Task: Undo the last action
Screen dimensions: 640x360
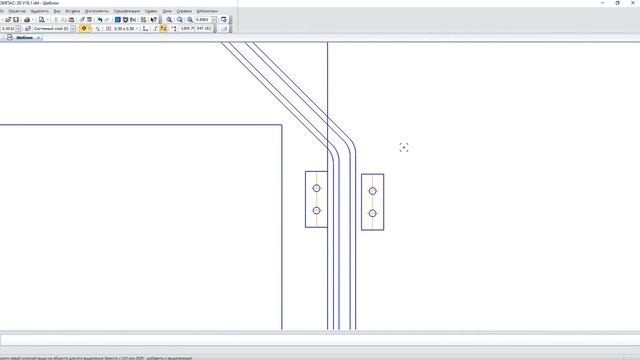Action: pos(100,20)
